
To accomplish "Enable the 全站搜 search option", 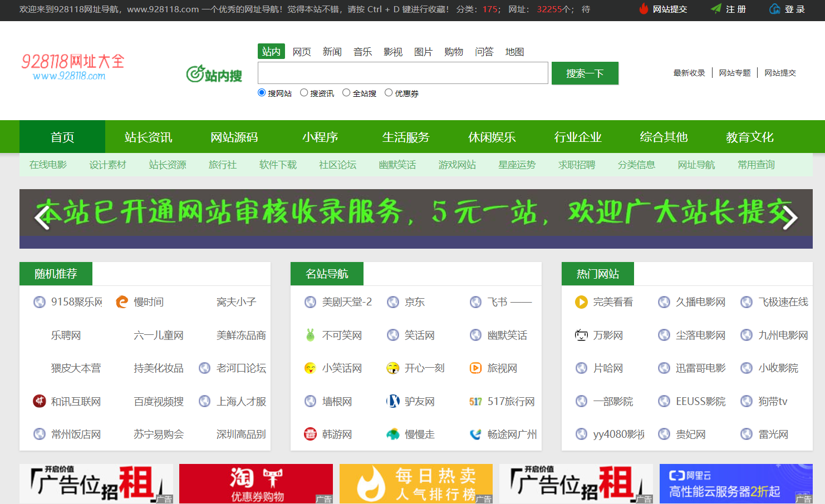I will (346, 92).
